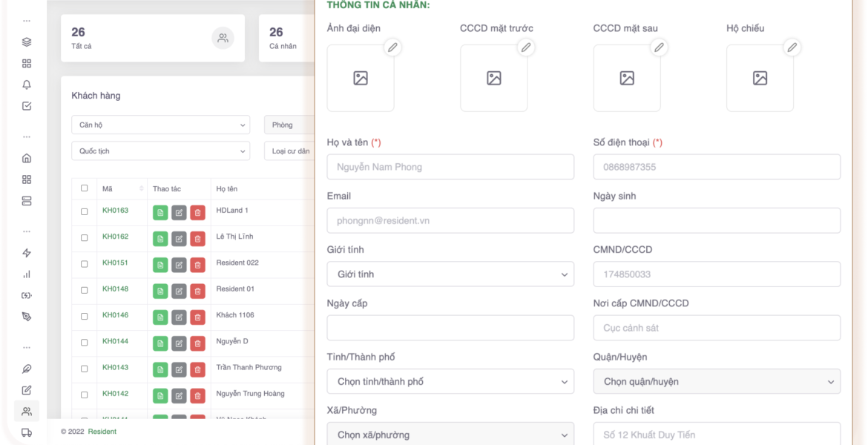Click red delete icon for KH0163
Screen dimensions: 868x445
[197, 213]
